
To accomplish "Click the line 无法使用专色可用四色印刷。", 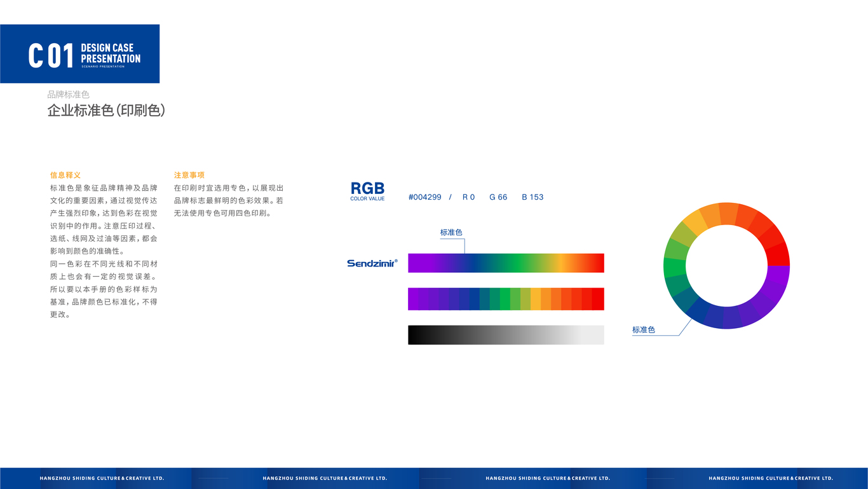I will tap(223, 214).
